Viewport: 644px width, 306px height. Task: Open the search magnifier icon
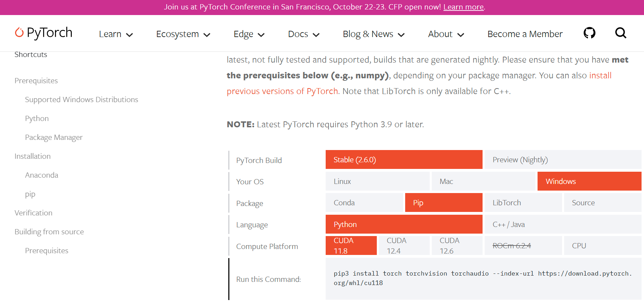[621, 33]
